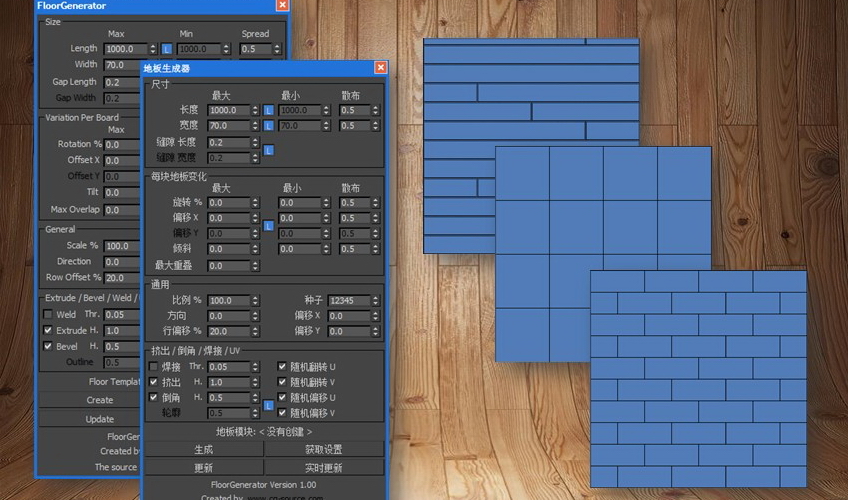Toggle length lock button in Chinese panel

tap(268, 110)
